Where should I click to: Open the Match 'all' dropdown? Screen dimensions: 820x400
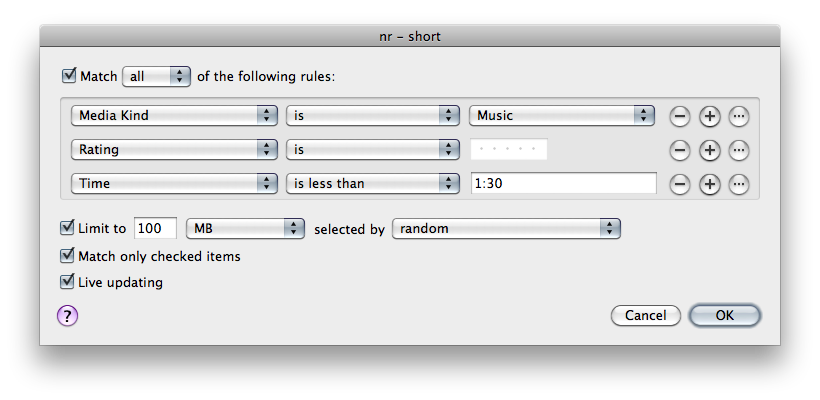156,76
